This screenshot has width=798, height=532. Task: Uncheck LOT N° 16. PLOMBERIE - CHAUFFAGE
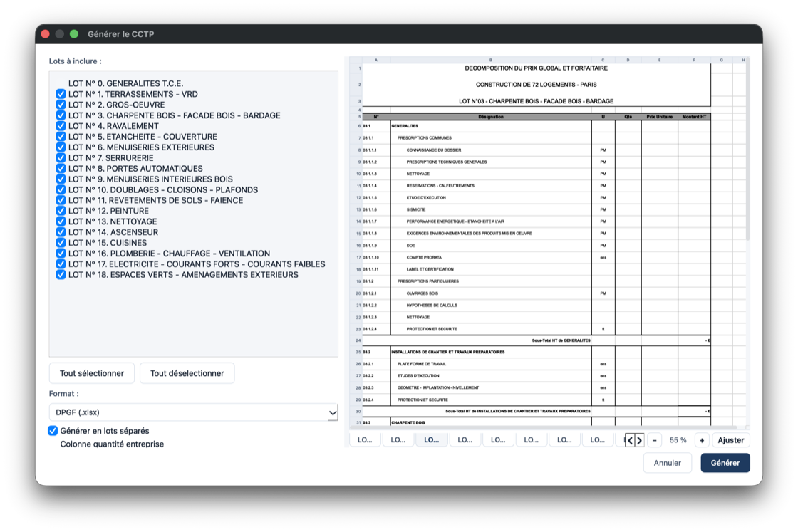click(61, 254)
